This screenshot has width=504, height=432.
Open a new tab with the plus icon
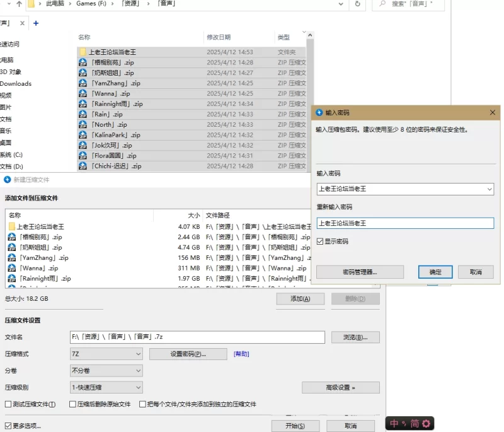36,23
